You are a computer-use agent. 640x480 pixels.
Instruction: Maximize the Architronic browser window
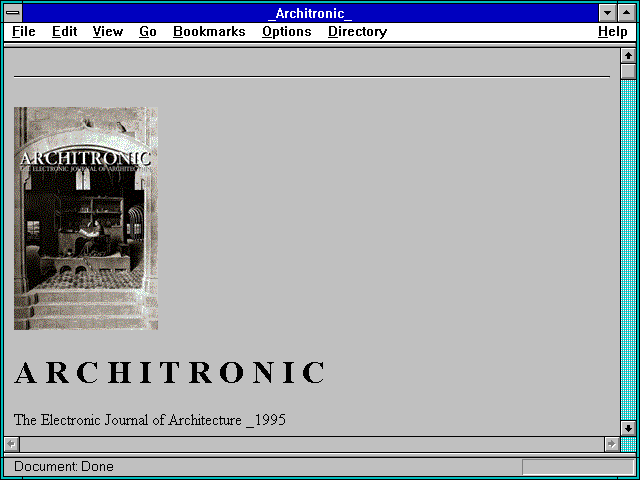(627, 13)
